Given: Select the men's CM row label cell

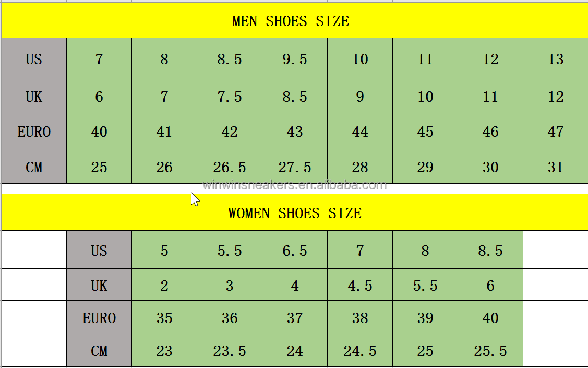Looking at the screenshot, I should coord(34,167).
